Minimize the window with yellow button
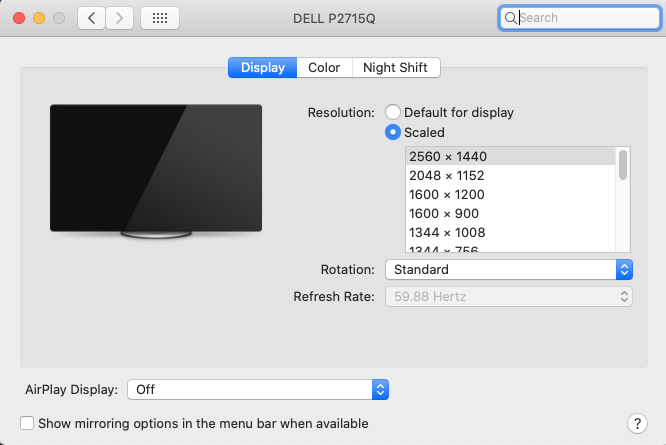The width and height of the screenshot is (666, 445). coord(39,18)
